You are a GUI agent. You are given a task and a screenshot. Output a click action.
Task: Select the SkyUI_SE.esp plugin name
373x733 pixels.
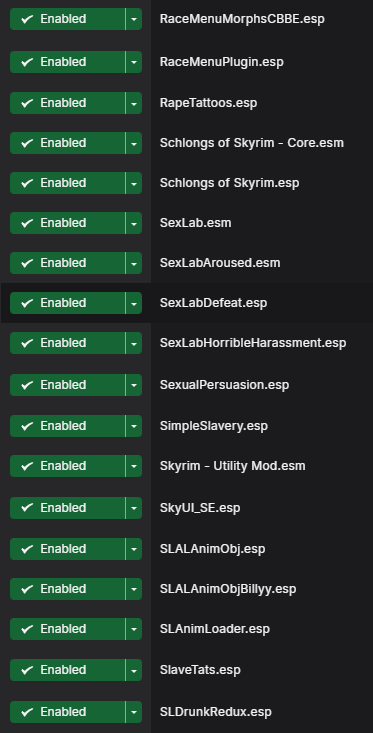tap(200, 508)
